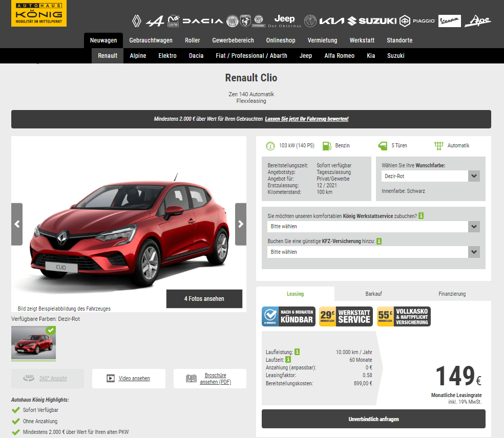Click the Laufzeit info icon

288,360
